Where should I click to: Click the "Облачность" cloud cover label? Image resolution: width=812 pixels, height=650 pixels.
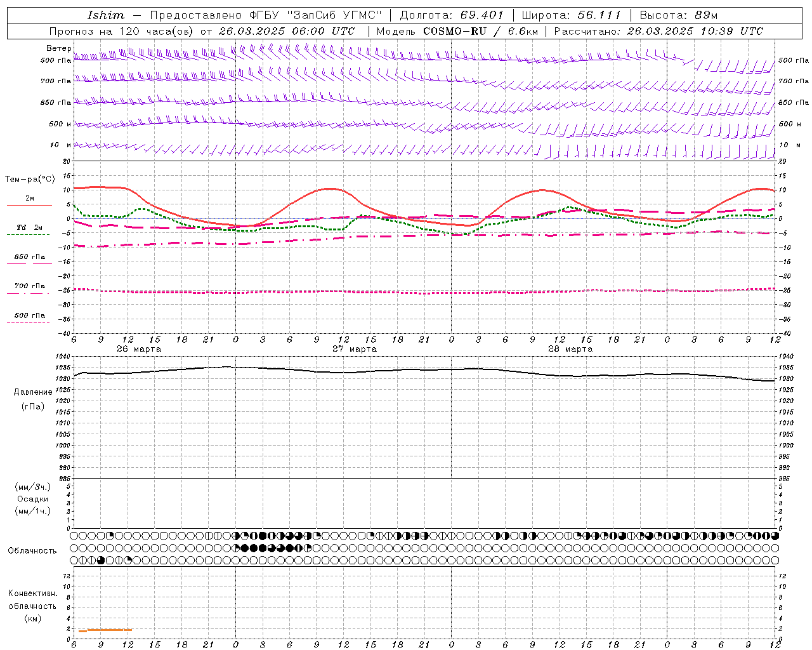32,550
